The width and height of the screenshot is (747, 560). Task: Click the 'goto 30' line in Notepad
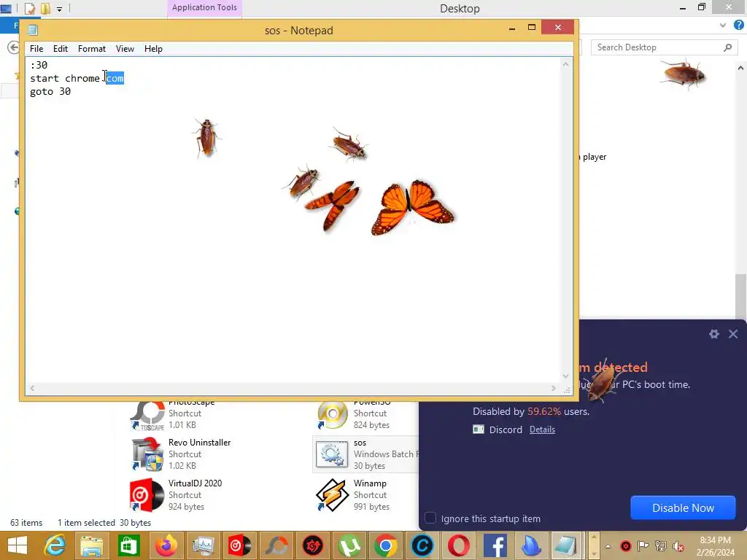pos(50,91)
